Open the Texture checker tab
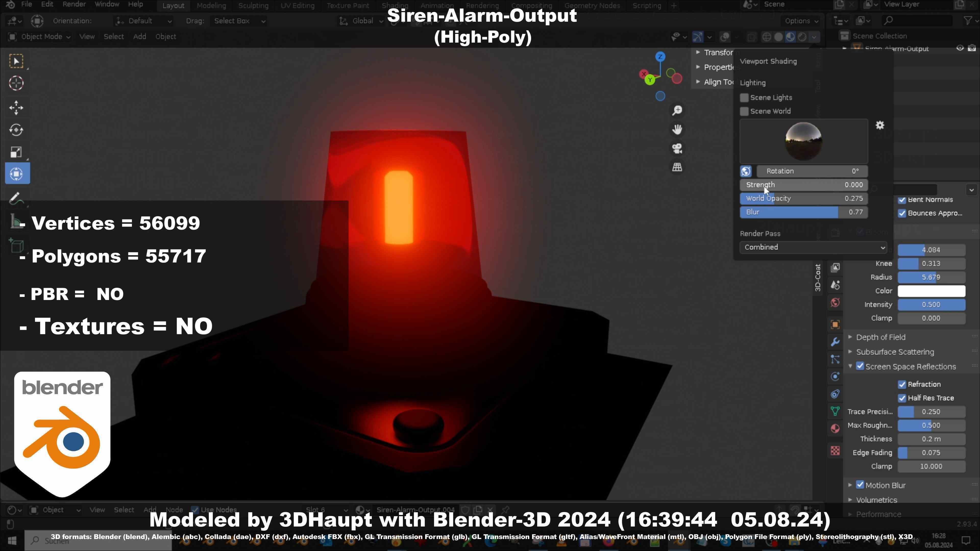980x551 pixels. 835,450
